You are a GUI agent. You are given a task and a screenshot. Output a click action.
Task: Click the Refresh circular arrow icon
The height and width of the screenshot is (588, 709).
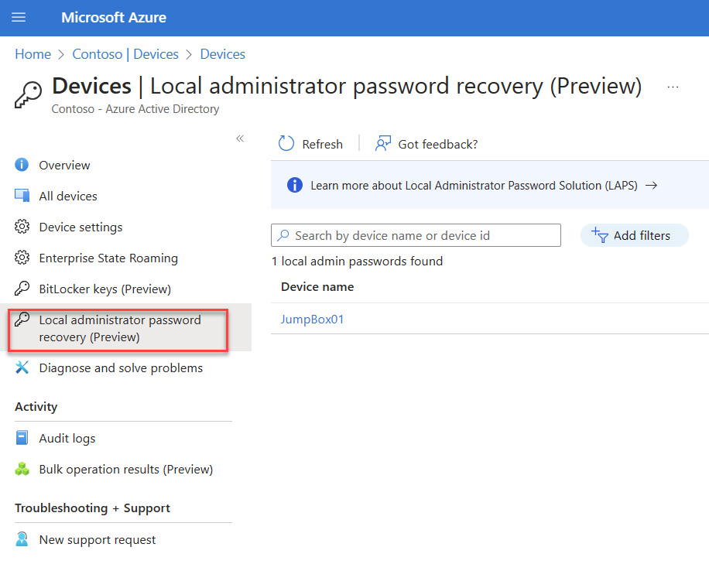point(286,144)
